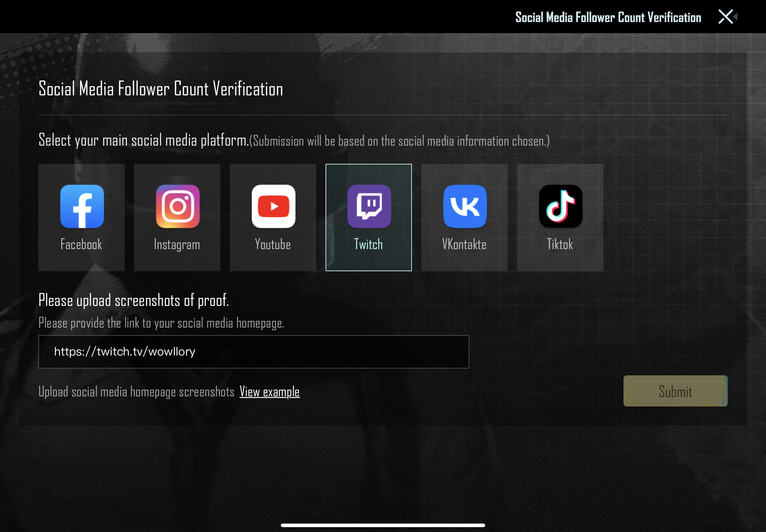Choose the blue VK logo icon
The width and height of the screenshot is (766, 532).
point(465,206)
